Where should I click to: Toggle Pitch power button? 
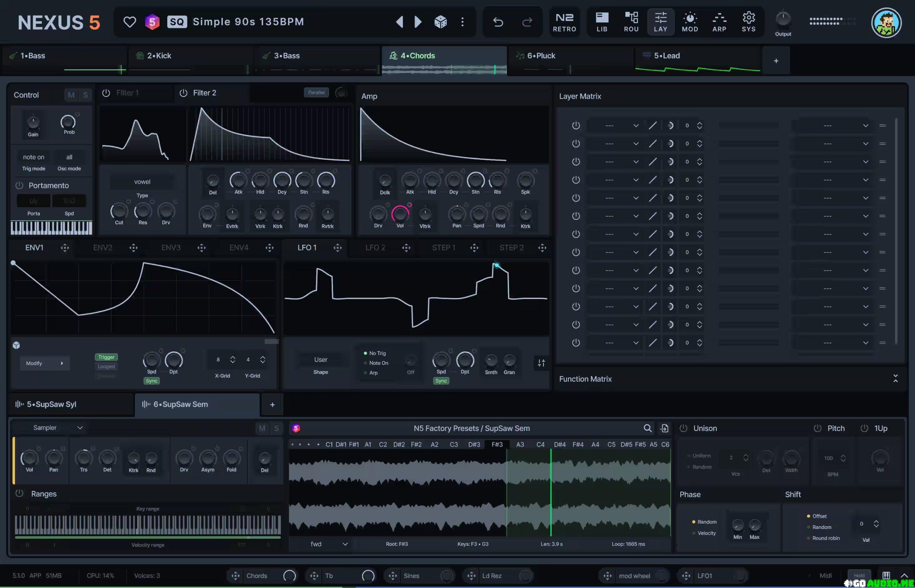coord(817,428)
